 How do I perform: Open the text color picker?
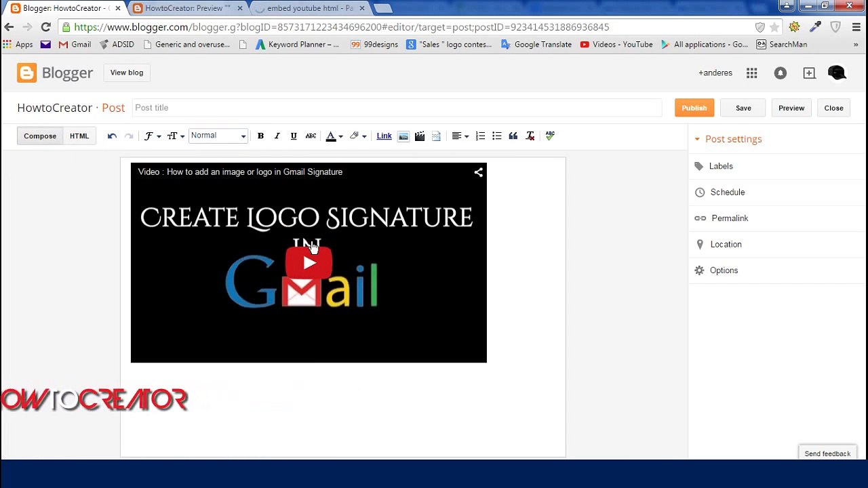(x=334, y=136)
